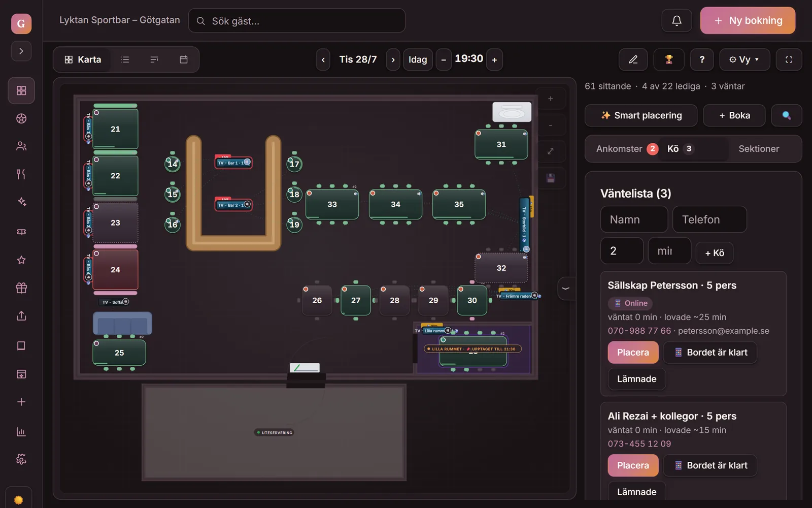
Task: Switch to the timeline view icon
Action: (x=154, y=59)
